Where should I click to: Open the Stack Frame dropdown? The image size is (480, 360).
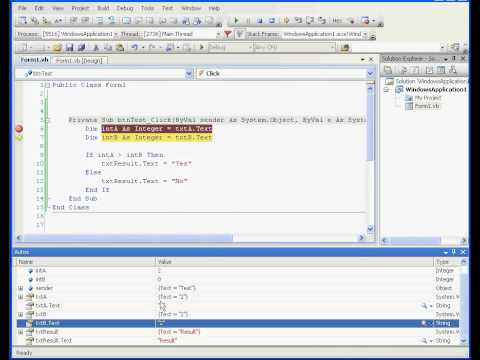click(x=365, y=34)
